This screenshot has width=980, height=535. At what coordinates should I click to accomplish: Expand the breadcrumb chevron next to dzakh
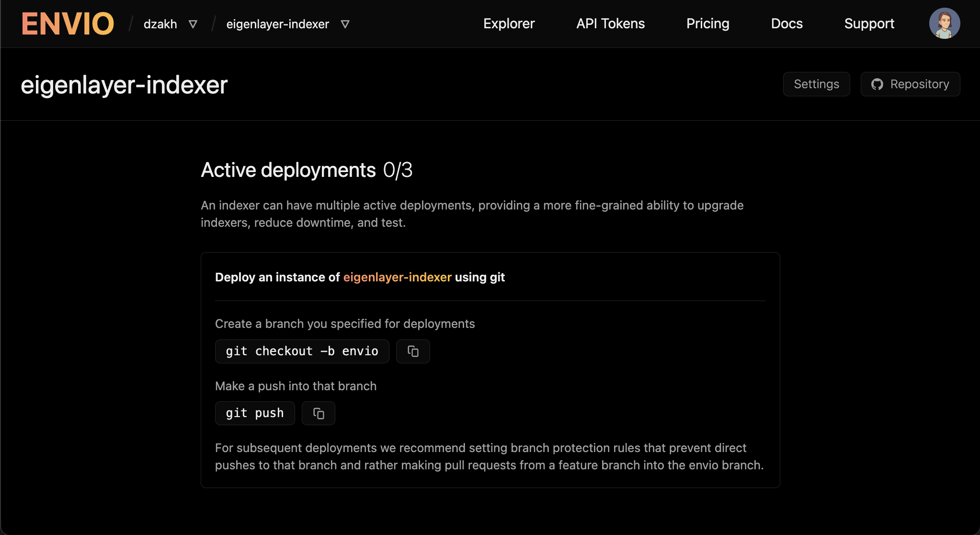[x=194, y=24]
